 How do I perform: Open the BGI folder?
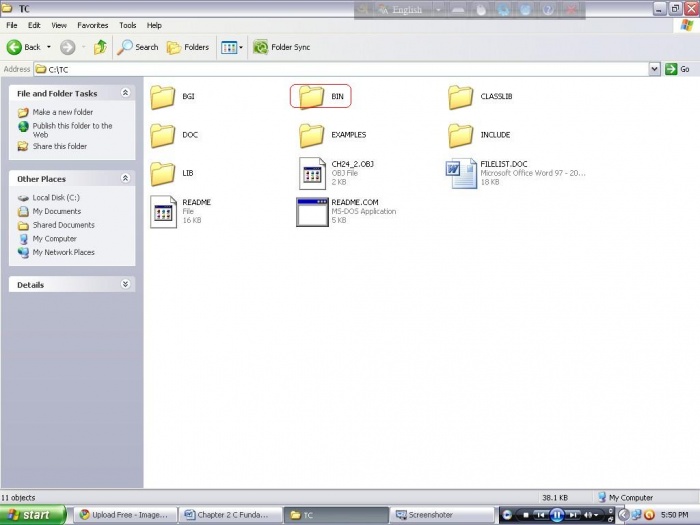coord(163,97)
